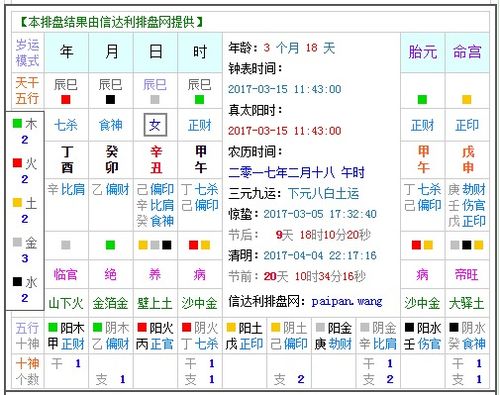
Task: Click 癸 食神 in day hidden stems
Action: click(x=155, y=221)
